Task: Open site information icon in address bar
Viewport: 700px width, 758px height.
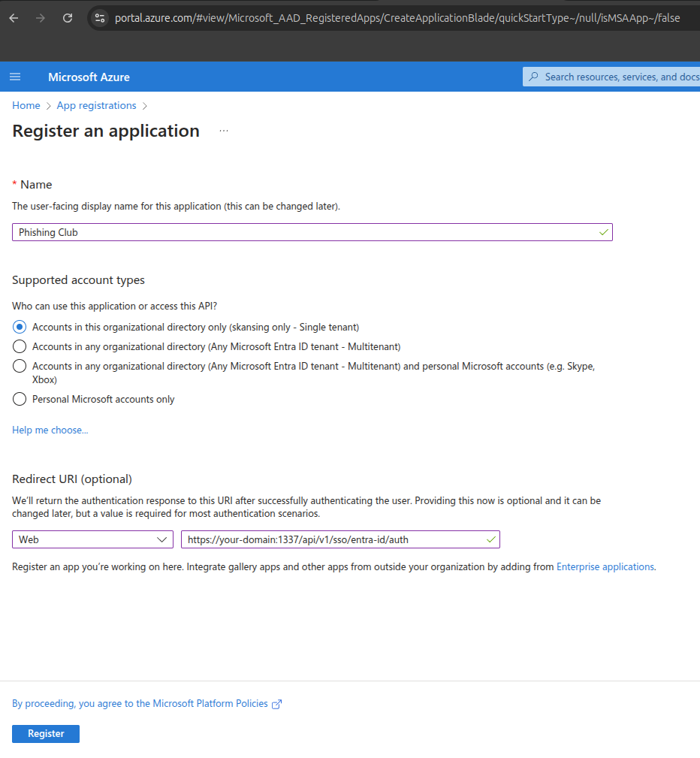Action: click(100, 18)
